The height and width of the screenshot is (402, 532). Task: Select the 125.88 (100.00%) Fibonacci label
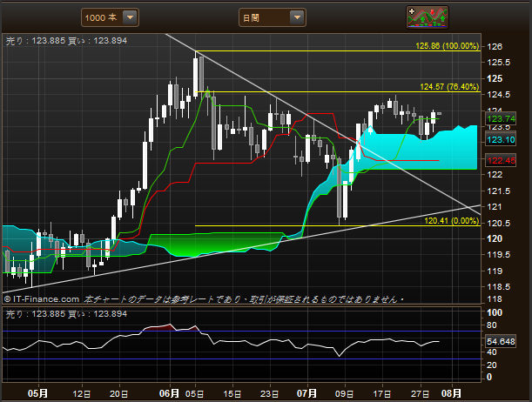tap(448, 46)
